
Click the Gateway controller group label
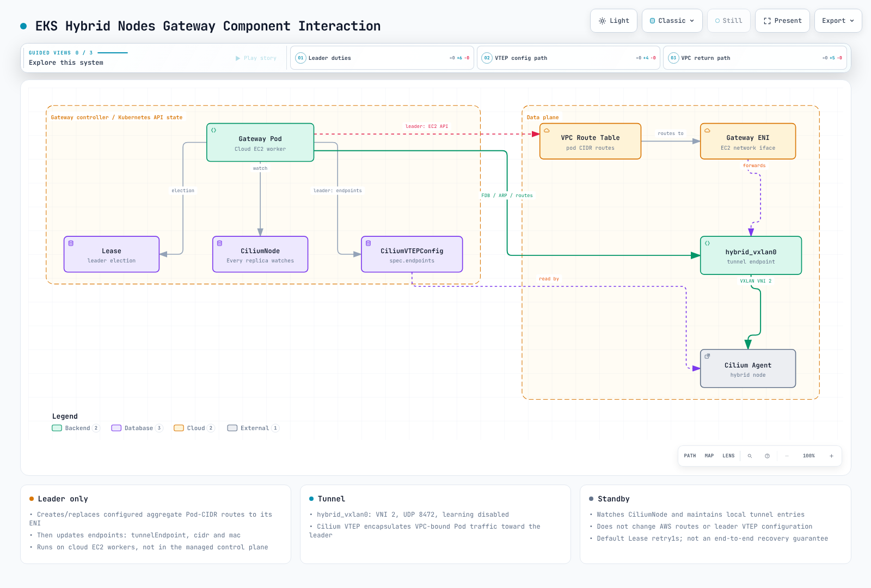(116, 118)
